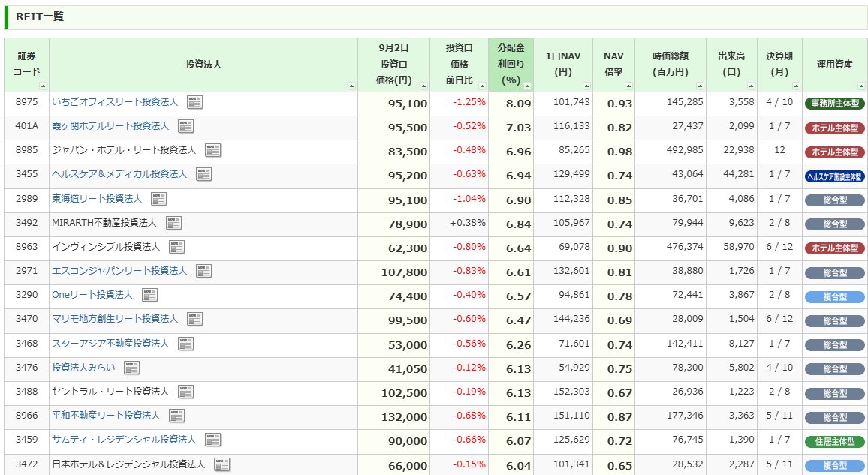Screen dimensions: 868x475
Task: Open news icon beside インヴィンシブル投資法人
Action: [x=176, y=247]
